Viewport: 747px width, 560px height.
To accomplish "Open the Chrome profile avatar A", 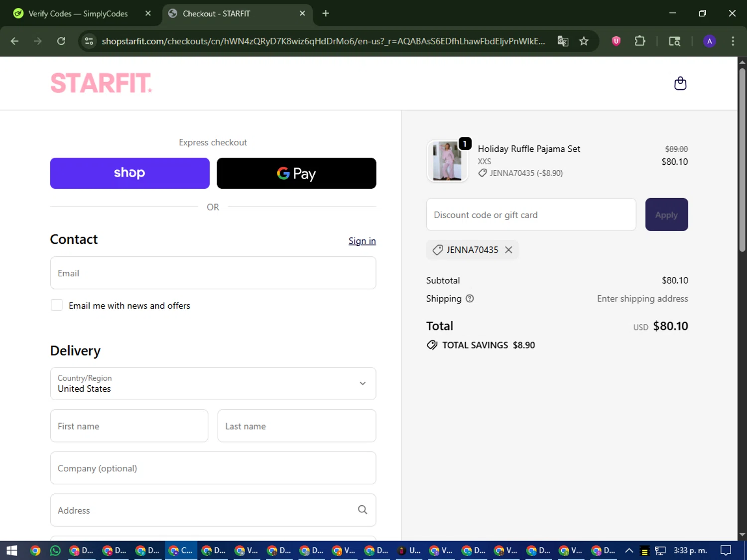I will (x=710, y=41).
